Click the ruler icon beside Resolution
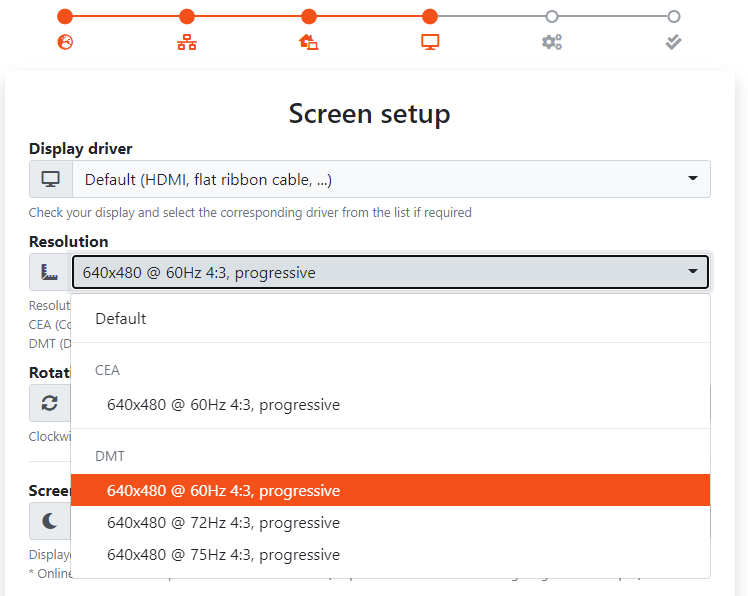 pos(50,272)
